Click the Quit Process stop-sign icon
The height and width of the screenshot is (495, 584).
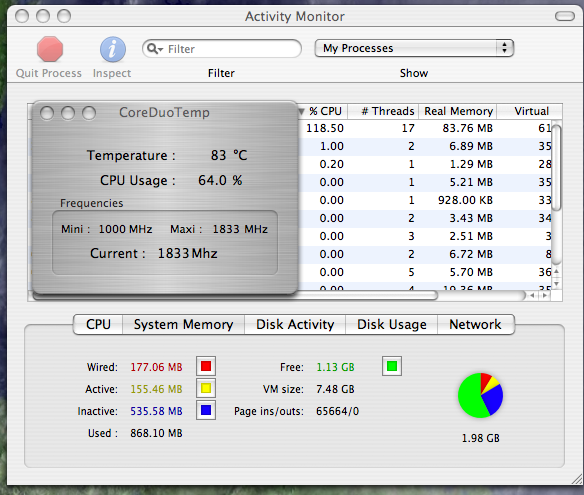tap(50, 49)
